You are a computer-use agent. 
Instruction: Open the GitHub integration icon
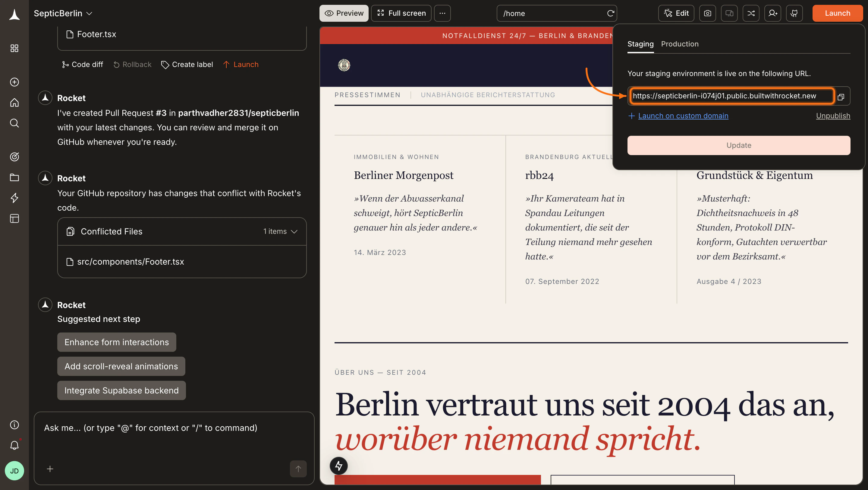794,13
